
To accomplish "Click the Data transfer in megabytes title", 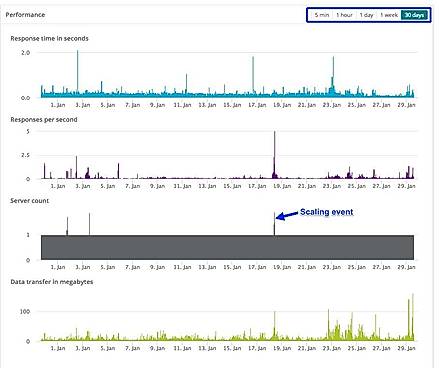I will pos(52,282).
